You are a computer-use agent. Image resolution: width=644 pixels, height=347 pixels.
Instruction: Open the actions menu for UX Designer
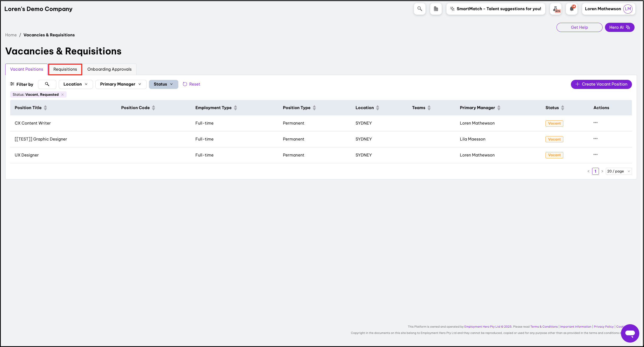point(595,154)
